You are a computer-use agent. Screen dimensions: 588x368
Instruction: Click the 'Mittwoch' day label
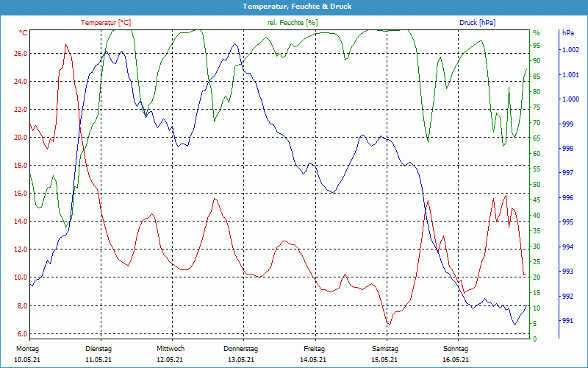coord(171,349)
